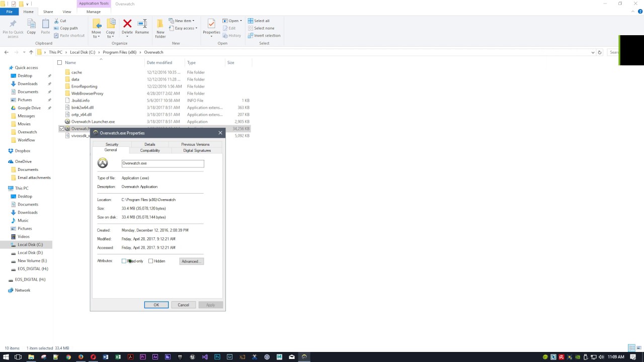The width and height of the screenshot is (644, 362).
Task: Click Program Files (x86) in address path
Action: click(119, 52)
